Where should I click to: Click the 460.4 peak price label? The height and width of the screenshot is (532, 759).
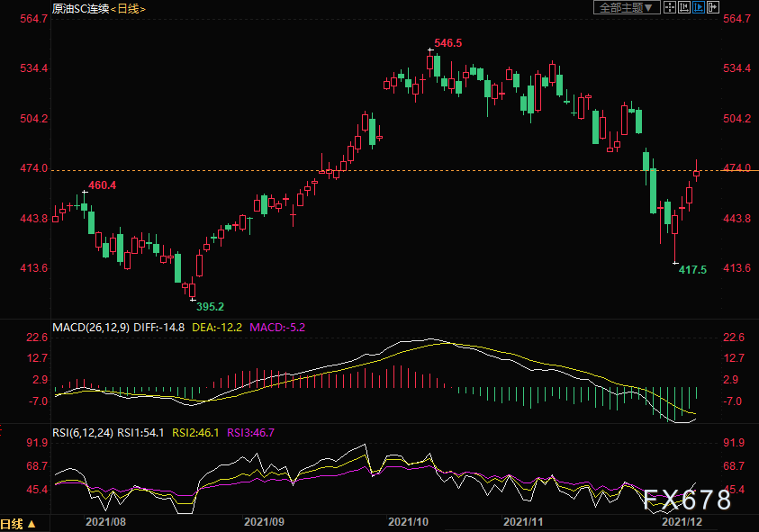click(x=102, y=185)
